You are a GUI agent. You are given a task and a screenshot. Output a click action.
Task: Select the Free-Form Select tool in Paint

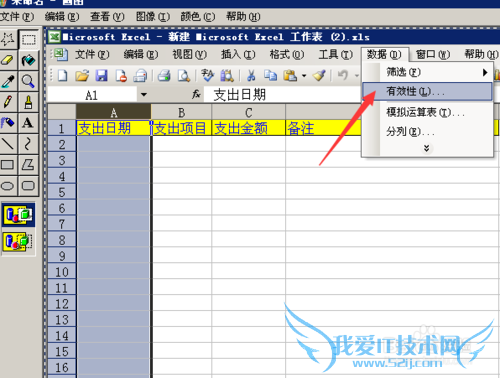8,40
